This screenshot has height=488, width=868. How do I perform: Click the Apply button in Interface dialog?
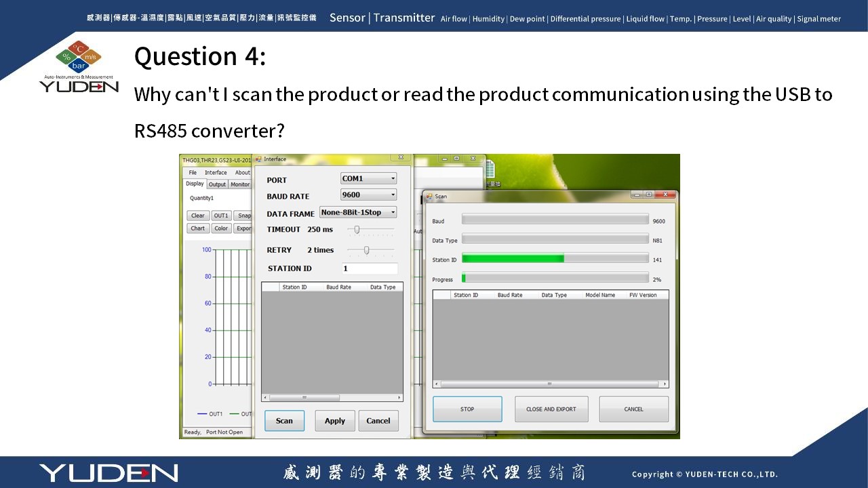[335, 421]
